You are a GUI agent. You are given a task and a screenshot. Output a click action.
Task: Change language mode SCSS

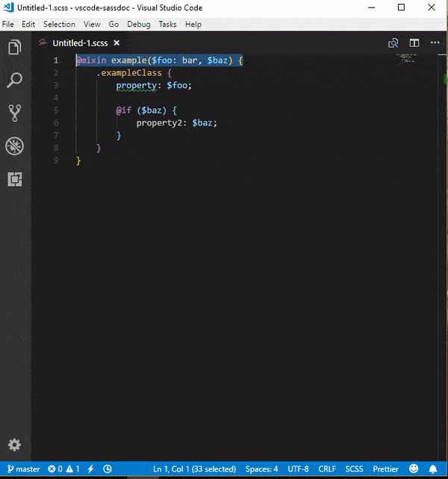click(x=354, y=469)
